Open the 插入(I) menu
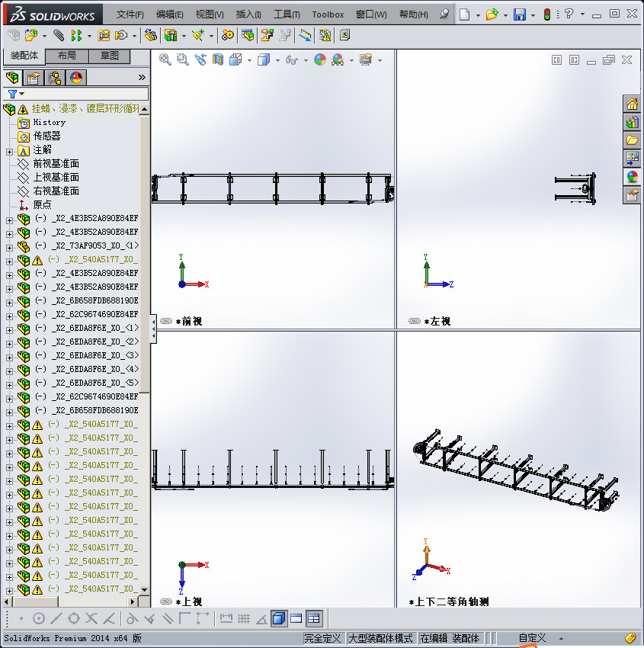This screenshot has width=644, height=648. pyautogui.click(x=248, y=14)
